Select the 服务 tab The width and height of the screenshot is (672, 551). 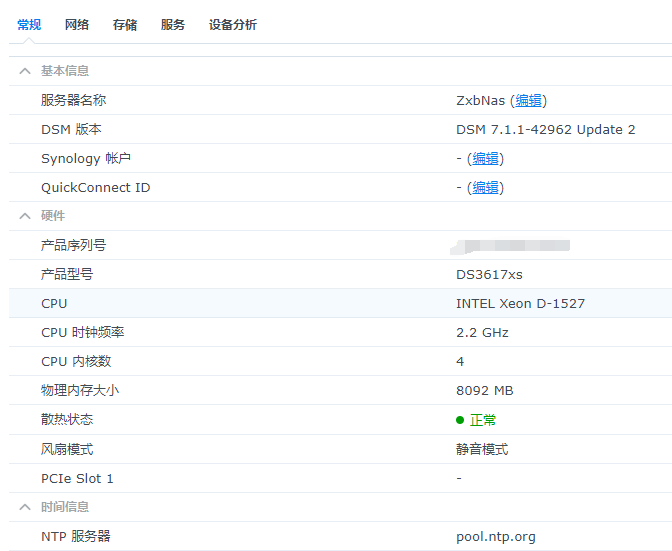[173, 25]
